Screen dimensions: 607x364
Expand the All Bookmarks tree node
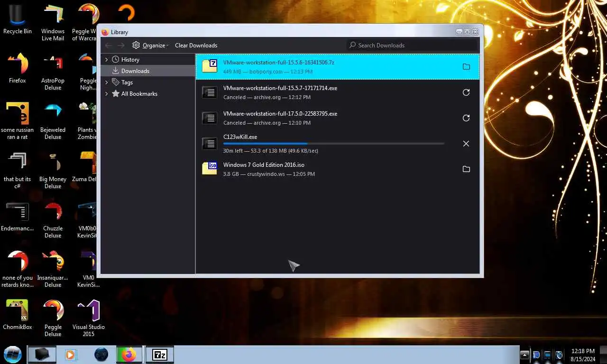[107, 94]
